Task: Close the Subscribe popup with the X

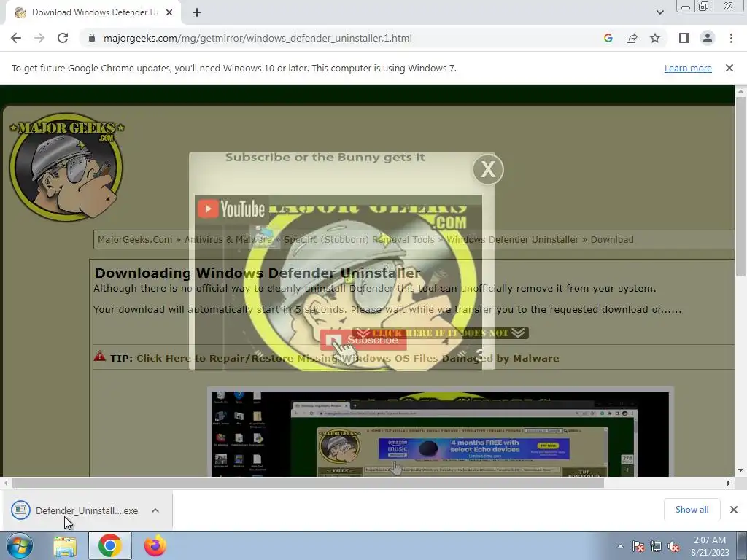Action: tap(488, 169)
